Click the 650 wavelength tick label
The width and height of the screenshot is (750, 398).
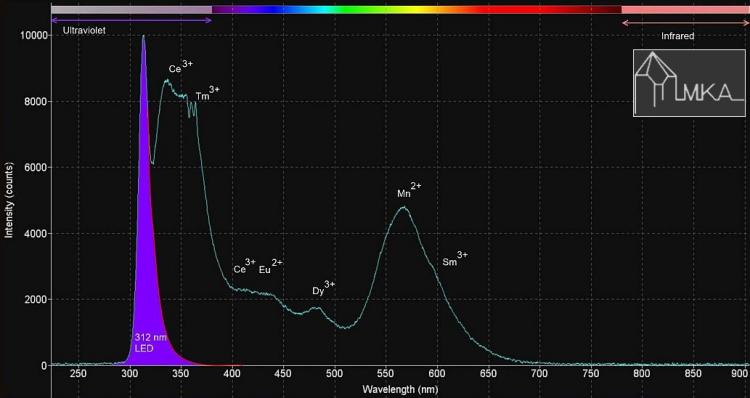pos(488,374)
